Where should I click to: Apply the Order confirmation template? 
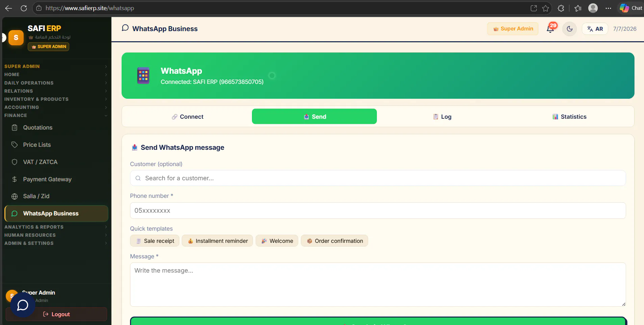pyautogui.click(x=334, y=241)
